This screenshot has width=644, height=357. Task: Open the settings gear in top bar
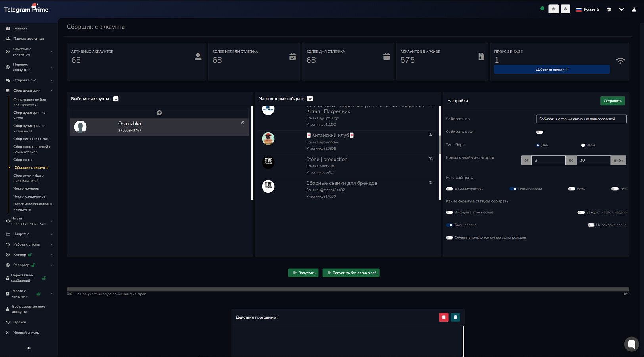609,10
